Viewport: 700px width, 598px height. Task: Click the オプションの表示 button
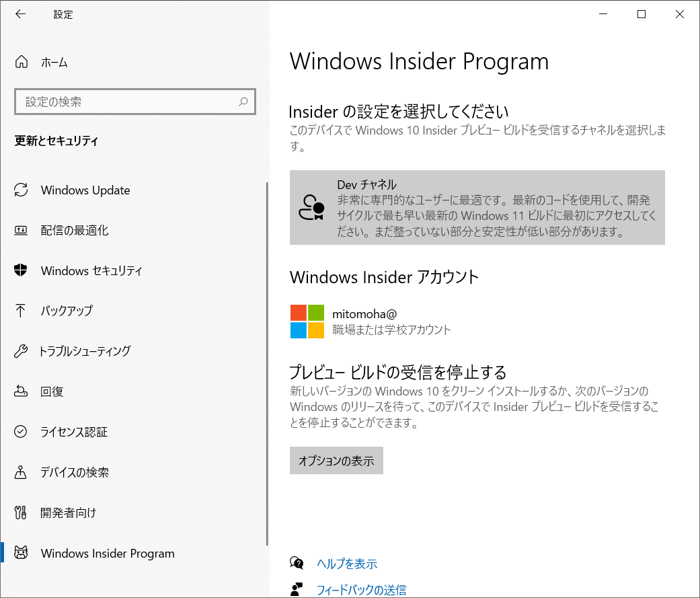point(336,461)
